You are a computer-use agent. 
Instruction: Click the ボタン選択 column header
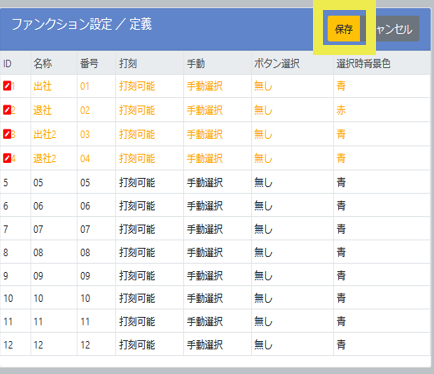pos(277,63)
